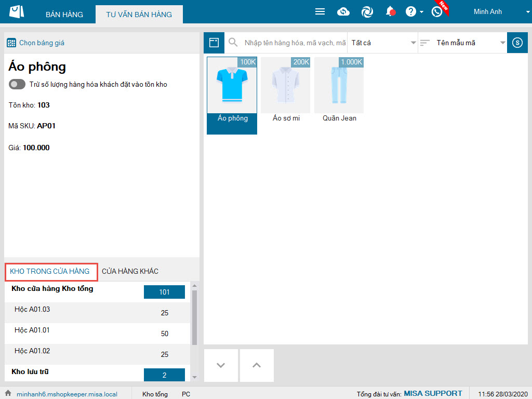Click the search magnifier icon

[x=233, y=43]
